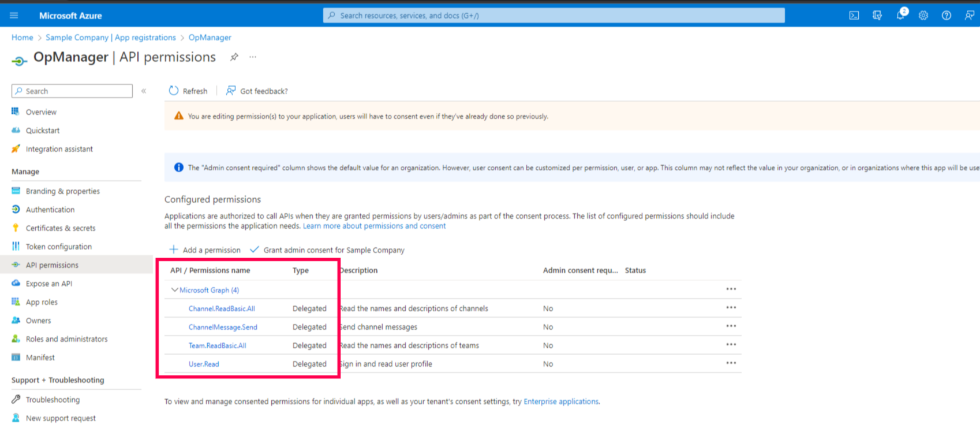Open the Manifest page
The width and height of the screenshot is (980, 439).
(x=40, y=358)
